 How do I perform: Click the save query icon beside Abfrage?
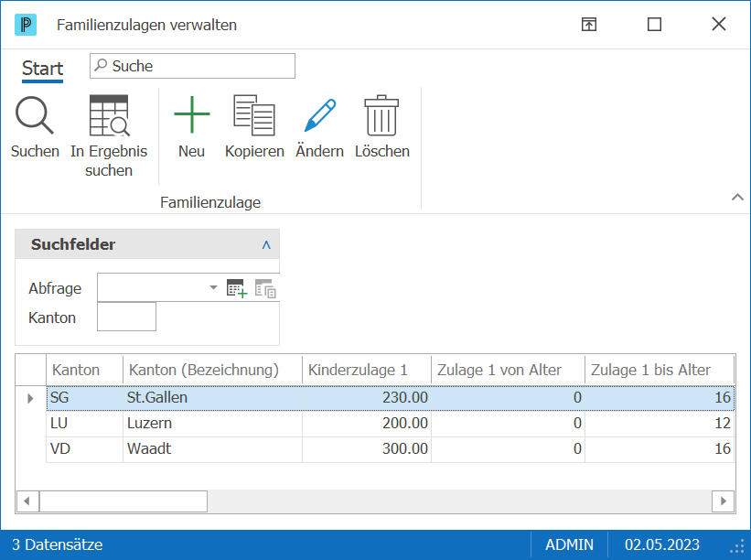tap(237, 288)
